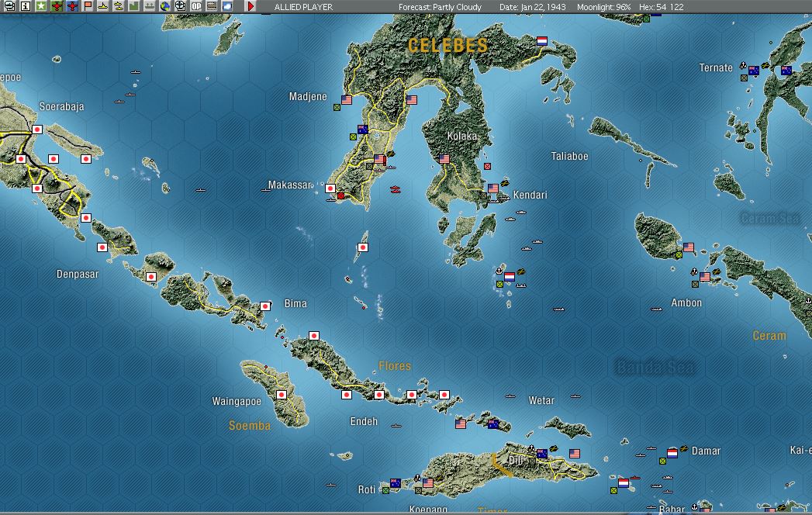Select the red plane on blue background icon

click(72, 6)
